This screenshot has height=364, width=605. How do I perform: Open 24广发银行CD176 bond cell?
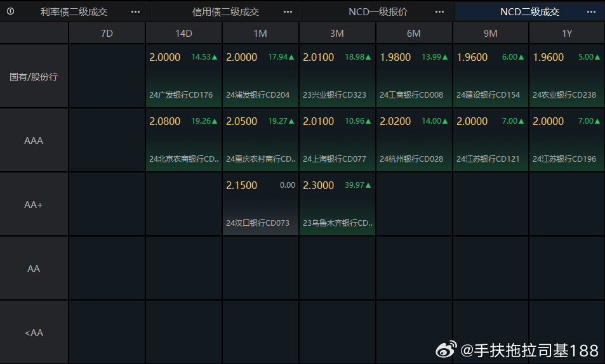tap(183, 75)
